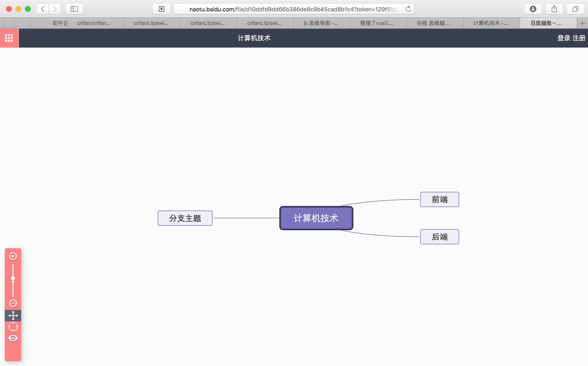Switch to the 整理了vue2 tab
The height and width of the screenshot is (366, 588).
point(377,23)
